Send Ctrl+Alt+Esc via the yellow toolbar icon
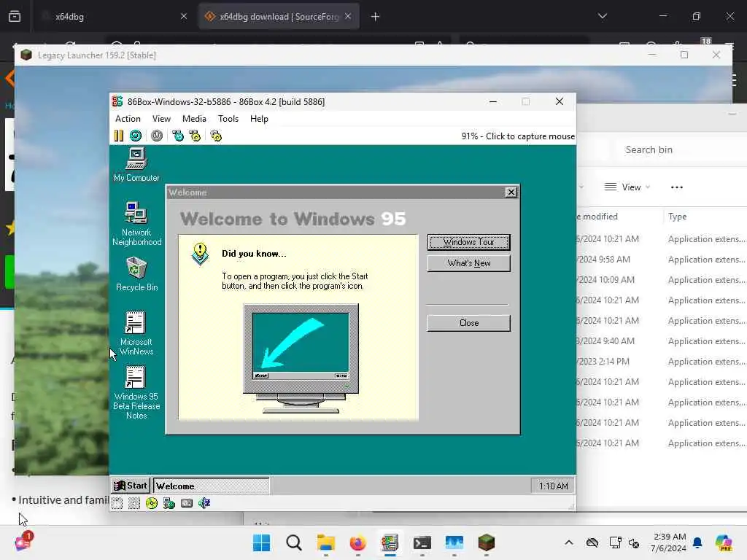The image size is (747, 560). (195, 136)
